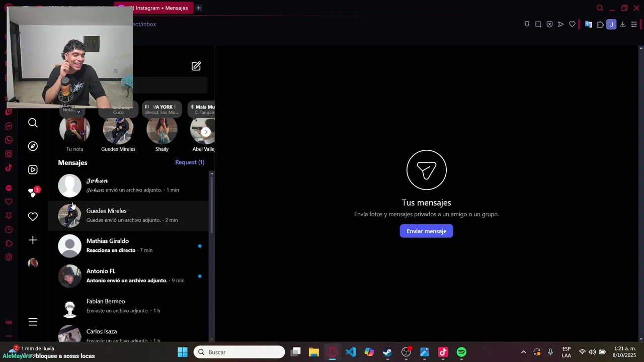The width and height of the screenshot is (644, 362).
Task: Click the flow send arrow toolbar icon
Action: (560, 24)
